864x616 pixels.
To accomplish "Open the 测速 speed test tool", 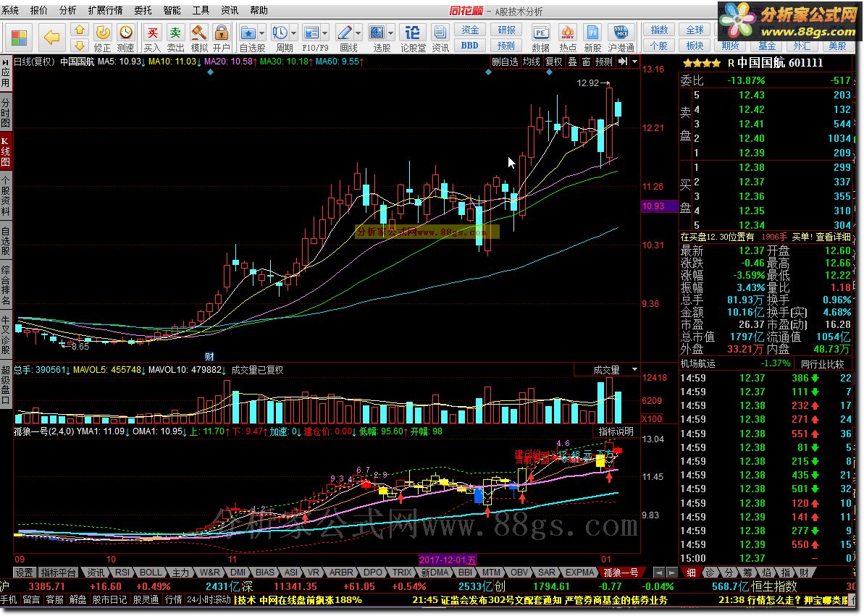I will [125, 38].
